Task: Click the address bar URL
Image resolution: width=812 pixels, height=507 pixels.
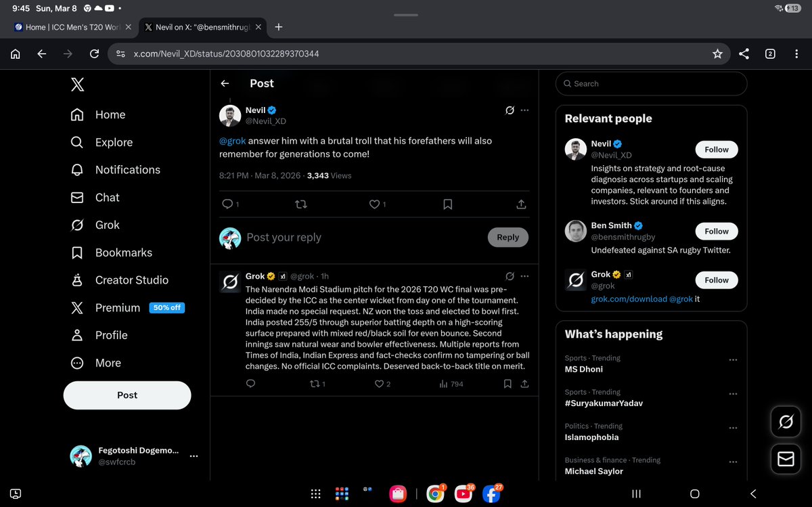Action: click(x=227, y=54)
